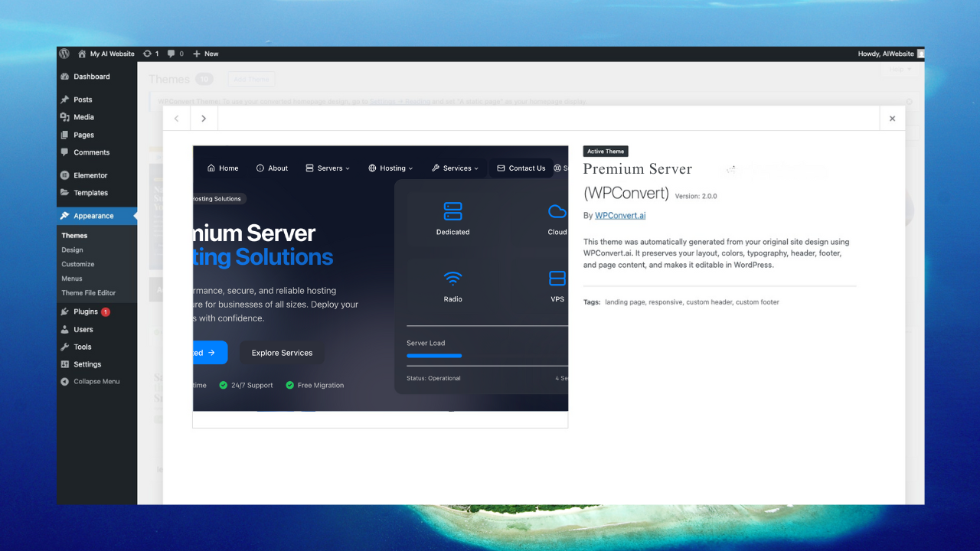Show previous theme with left arrow
Screen dimensions: 980x551
(177, 119)
